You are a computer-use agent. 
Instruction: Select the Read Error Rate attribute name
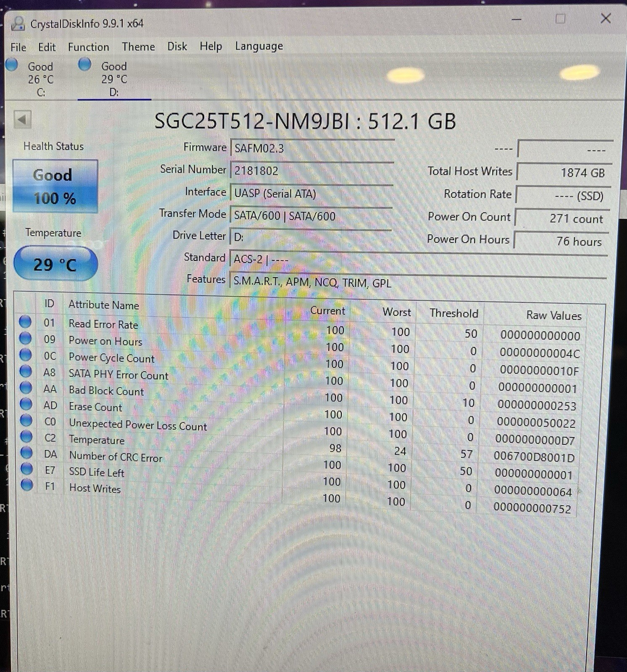[x=103, y=324]
